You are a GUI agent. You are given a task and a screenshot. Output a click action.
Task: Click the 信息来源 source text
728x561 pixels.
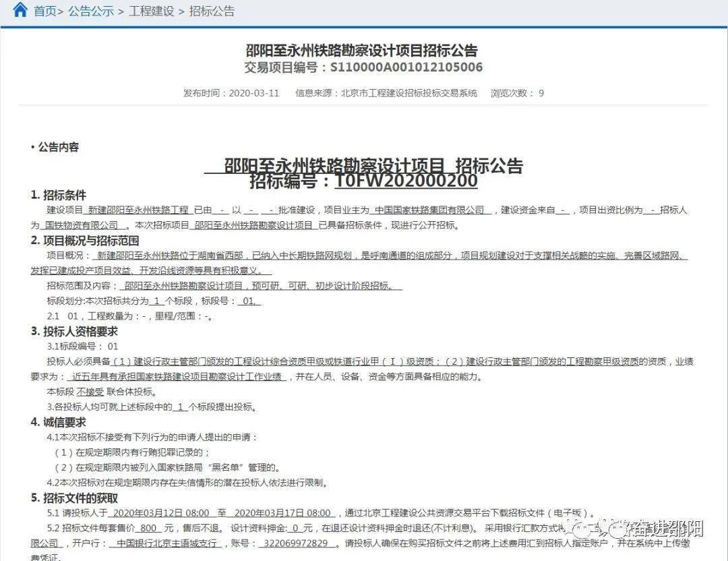coord(386,93)
